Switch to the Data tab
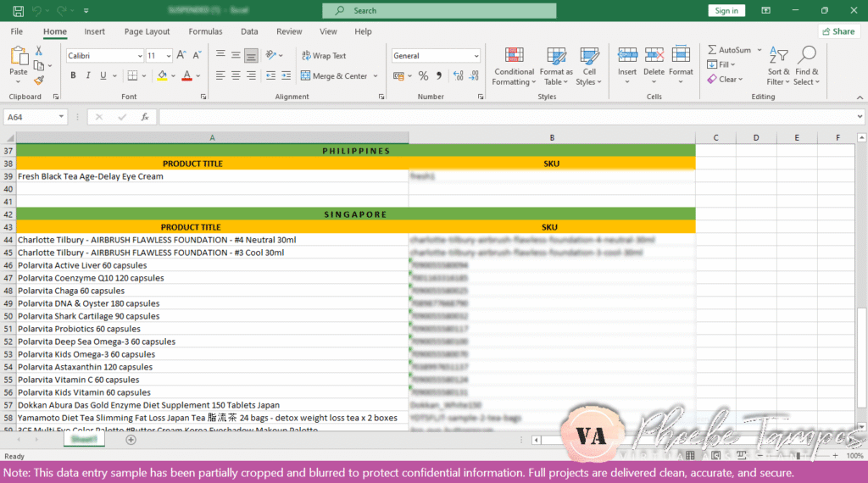The width and height of the screenshot is (868, 483). click(x=249, y=31)
